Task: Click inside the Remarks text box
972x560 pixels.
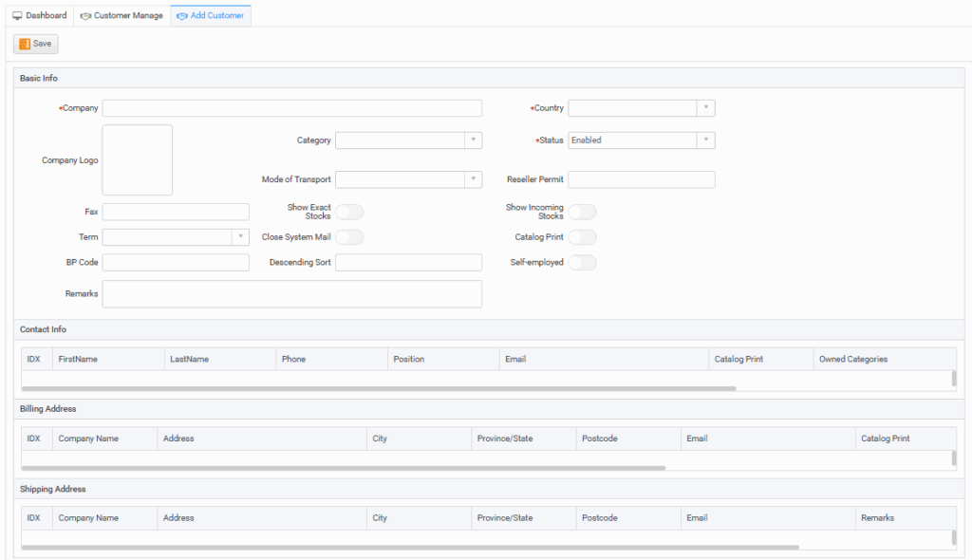Action: point(291,294)
